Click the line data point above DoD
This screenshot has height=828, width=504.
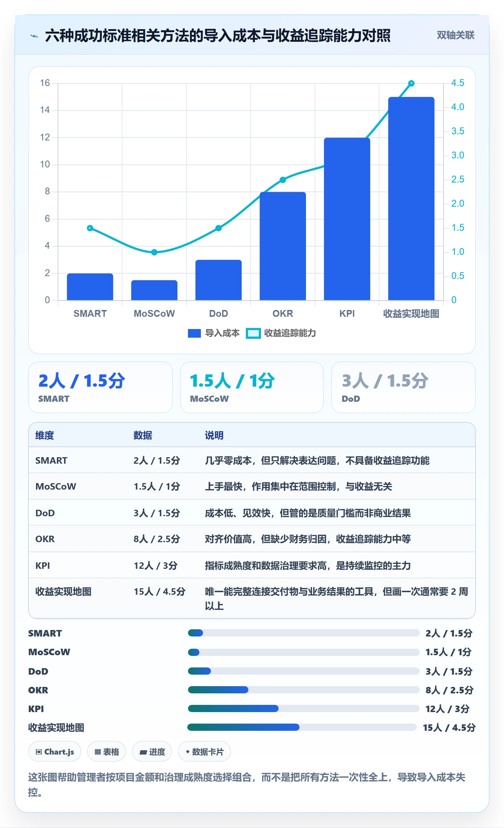click(x=219, y=228)
